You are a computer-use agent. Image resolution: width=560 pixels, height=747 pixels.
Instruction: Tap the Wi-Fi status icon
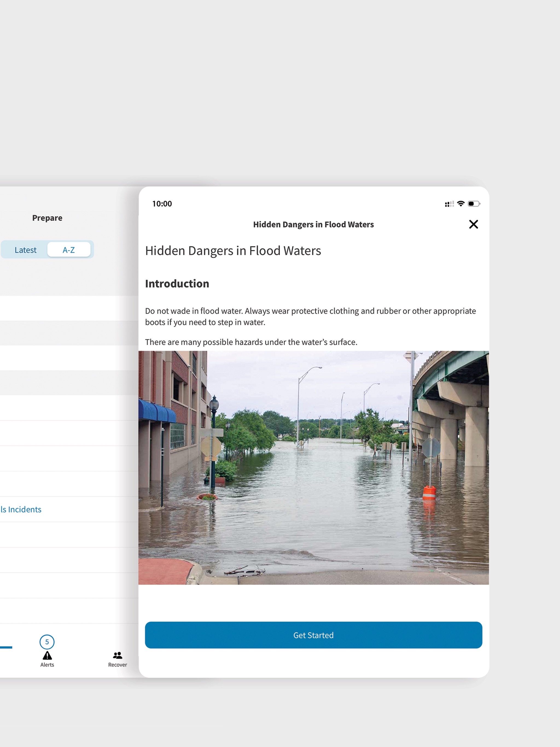pyautogui.click(x=460, y=204)
